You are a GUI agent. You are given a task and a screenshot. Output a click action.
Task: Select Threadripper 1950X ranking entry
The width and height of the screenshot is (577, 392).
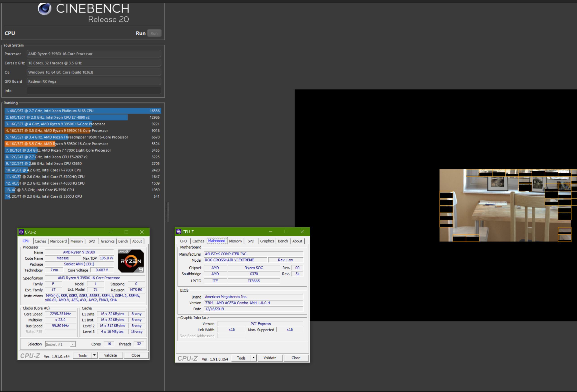83,137
